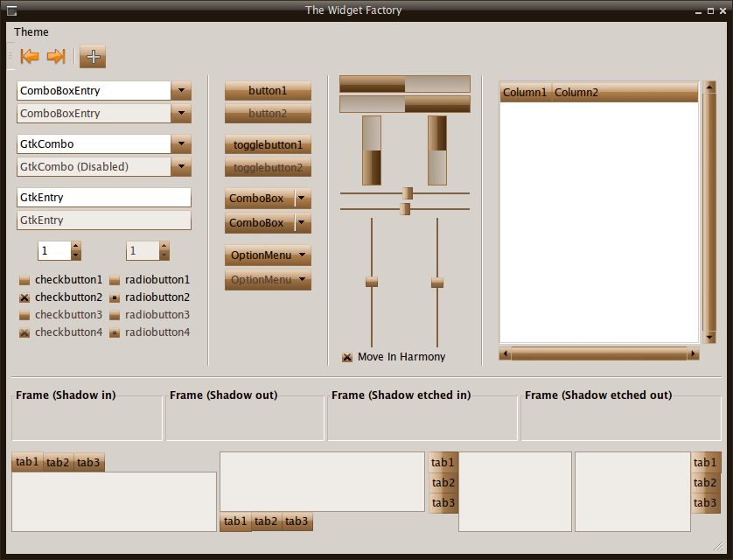Image resolution: width=733 pixels, height=560 pixels.
Task: Enable checkbutton1 checkbox
Action: (x=24, y=281)
